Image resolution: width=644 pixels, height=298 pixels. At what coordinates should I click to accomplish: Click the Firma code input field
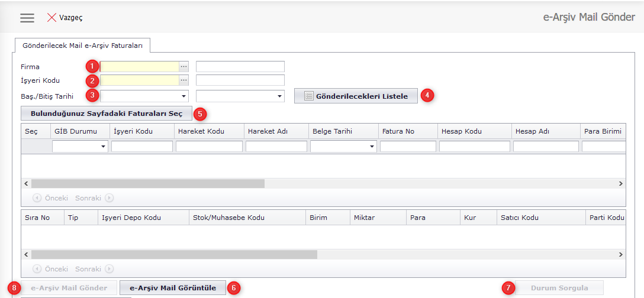[140, 66]
